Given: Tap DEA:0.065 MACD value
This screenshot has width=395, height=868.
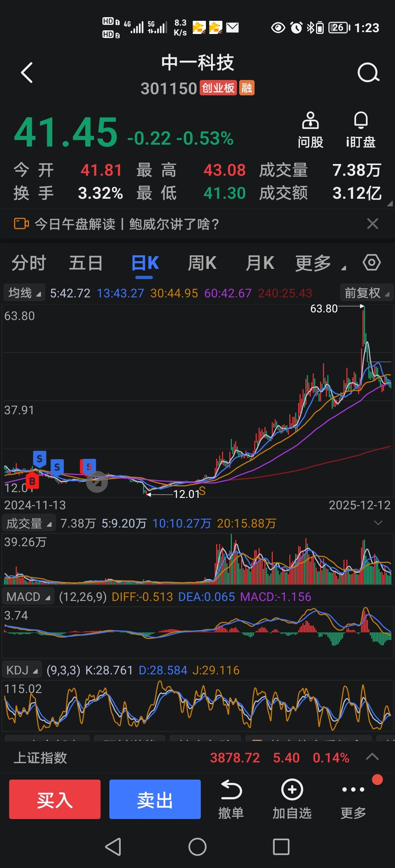Looking at the screenshot, I should click(x=207, y=597).
